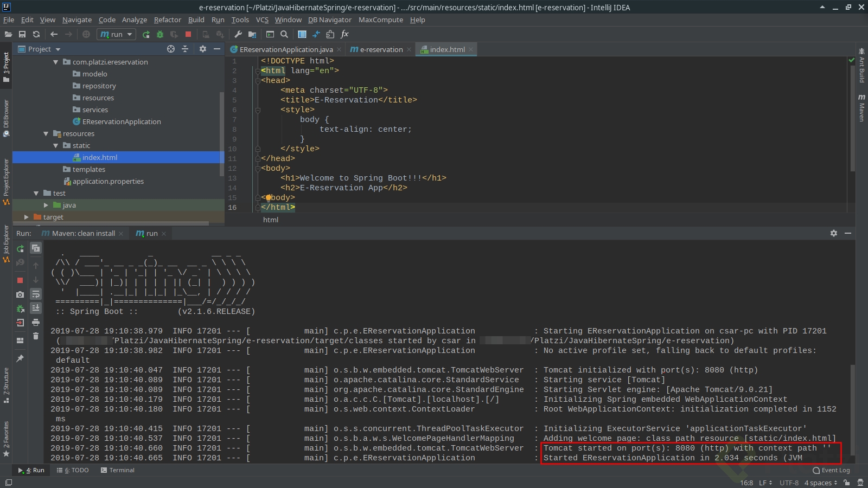Viewport: 868px width, 488px height.
Task: Select the templates folder in tree
Action: coord(88,170)
